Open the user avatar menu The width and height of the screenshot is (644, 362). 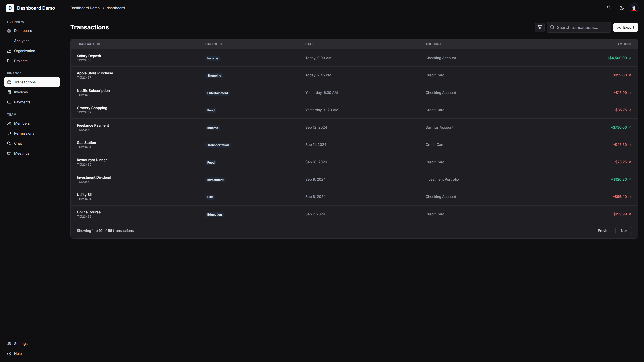click(634, 8)
